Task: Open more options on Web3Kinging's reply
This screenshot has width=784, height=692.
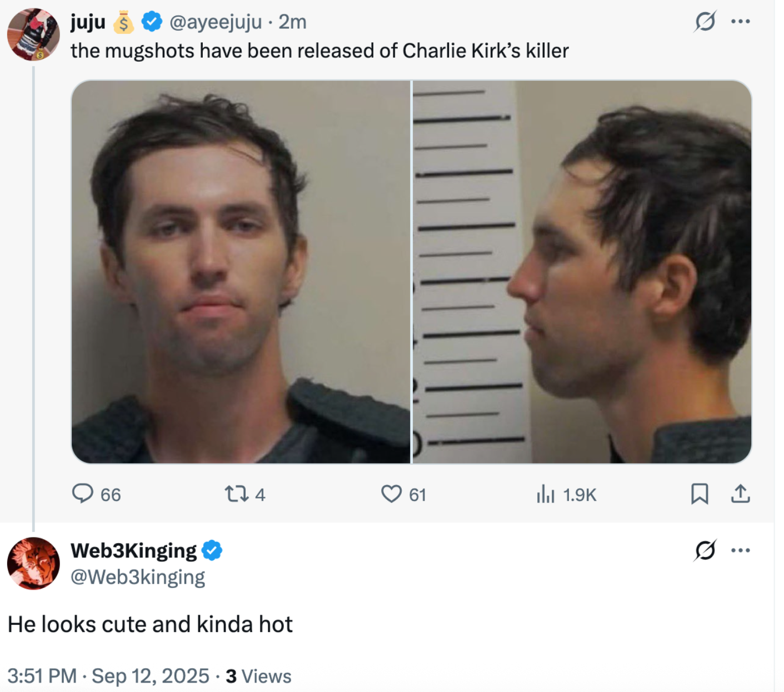Action: pos(741,550)
